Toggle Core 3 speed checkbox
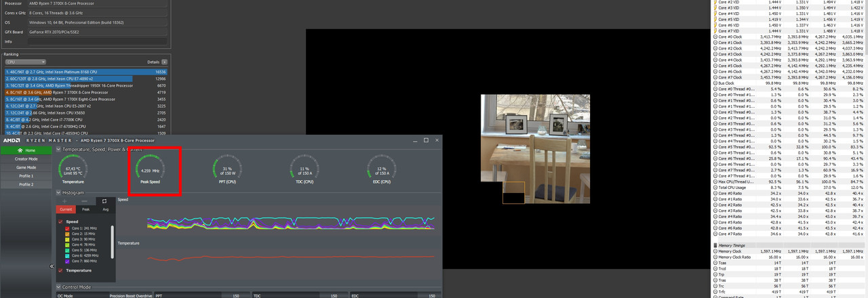This screenshot has height=298, width=868. point(68,239)
